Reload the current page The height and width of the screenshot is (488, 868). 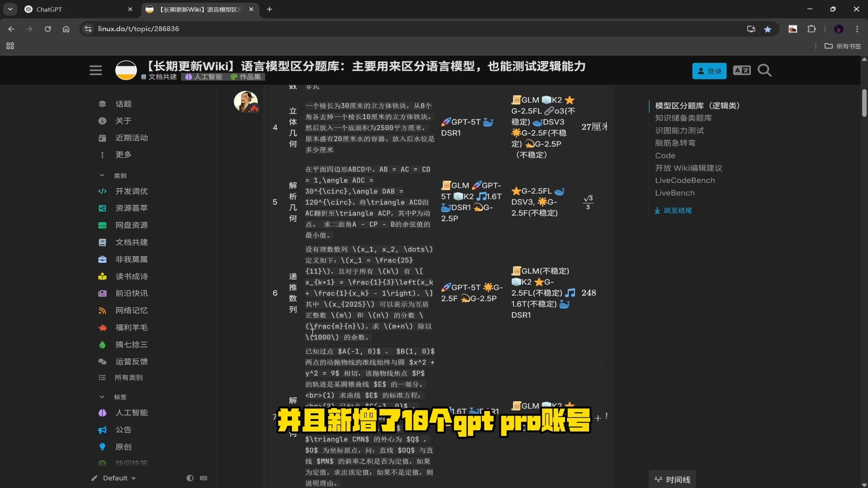point(47,29)
